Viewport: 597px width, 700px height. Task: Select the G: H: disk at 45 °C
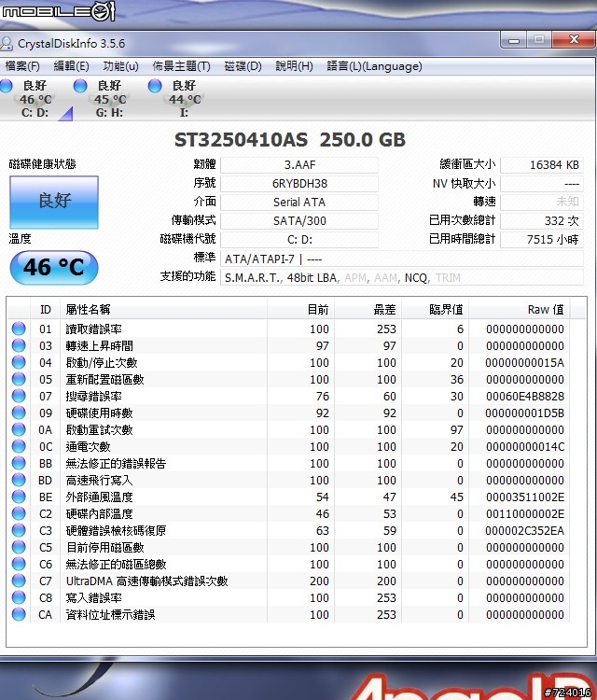pyautogui.click(x=109, y=99)
